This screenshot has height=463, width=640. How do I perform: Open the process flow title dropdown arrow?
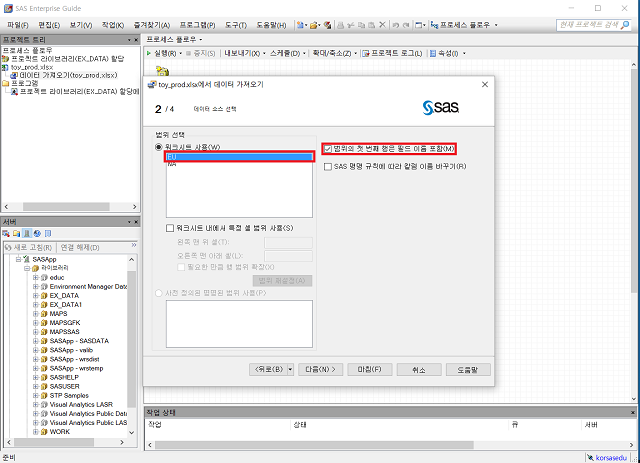coord(201,40)
